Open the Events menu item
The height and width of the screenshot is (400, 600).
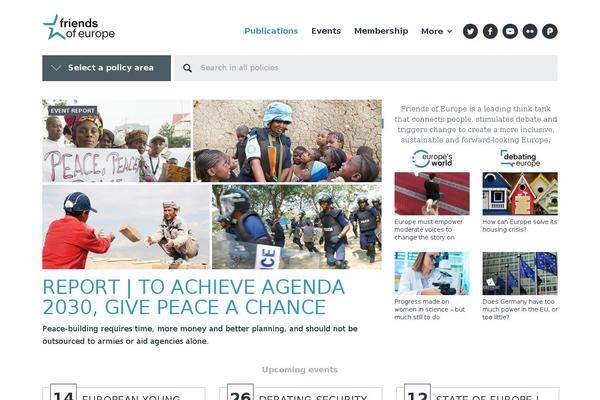[x=326, y=31]
